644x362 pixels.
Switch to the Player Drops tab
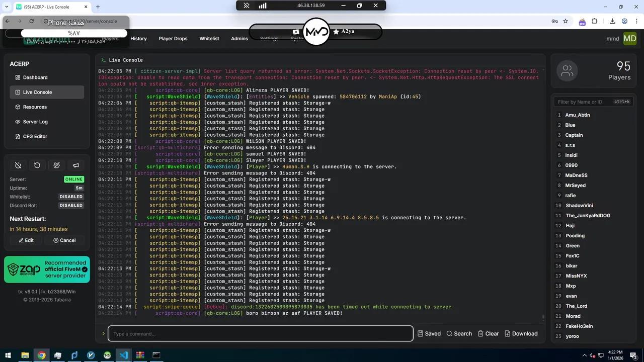[173, 39]
